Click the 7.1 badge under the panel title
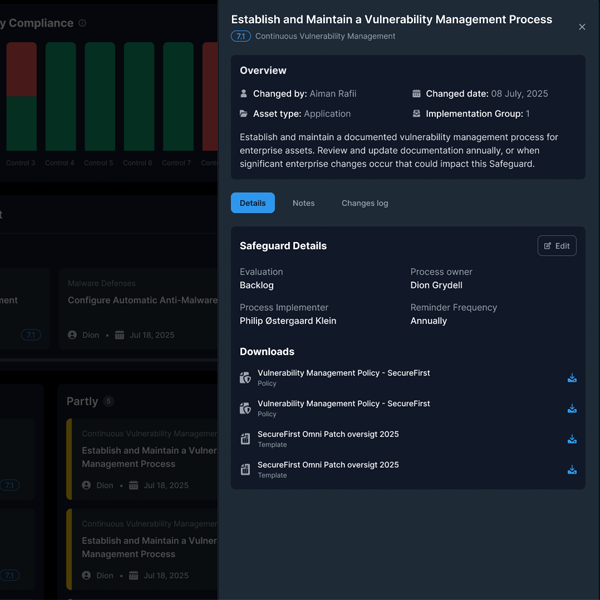Image resolution: width=600 pixels, height=600 pixels. (x=240, y=36)
